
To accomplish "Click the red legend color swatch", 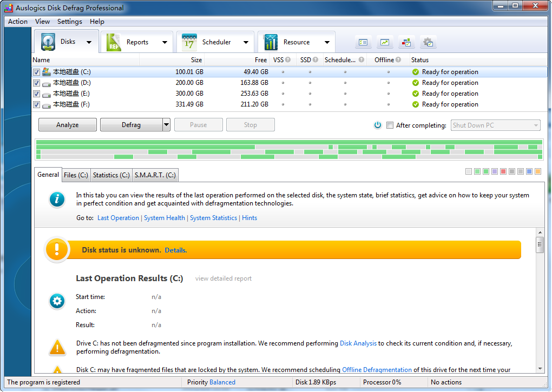I will [503, 171].
